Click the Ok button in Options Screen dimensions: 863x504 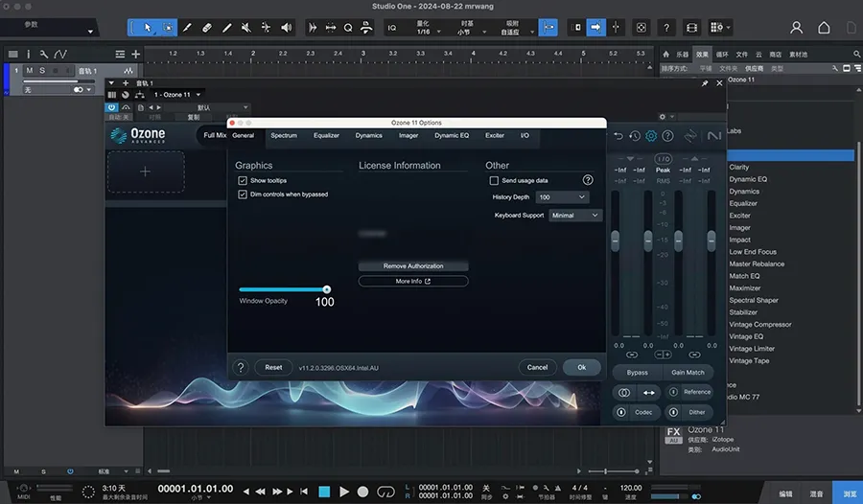[581, 367]
